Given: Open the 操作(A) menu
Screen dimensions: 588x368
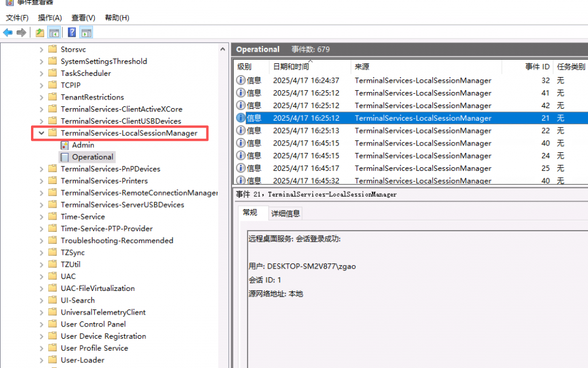Looking at the screenshot, I should pos(50,18).
